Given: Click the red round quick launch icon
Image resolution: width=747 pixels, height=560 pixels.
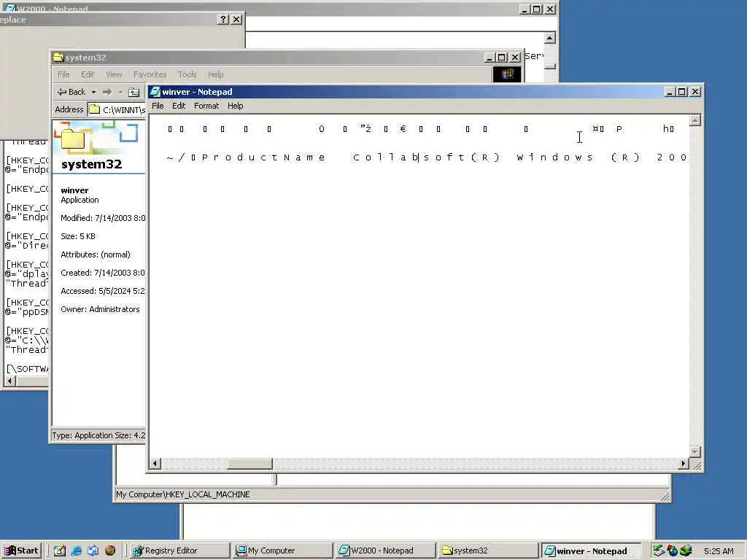Looking at the screenshot, I should pyautogui.click(x=110, y=551).
